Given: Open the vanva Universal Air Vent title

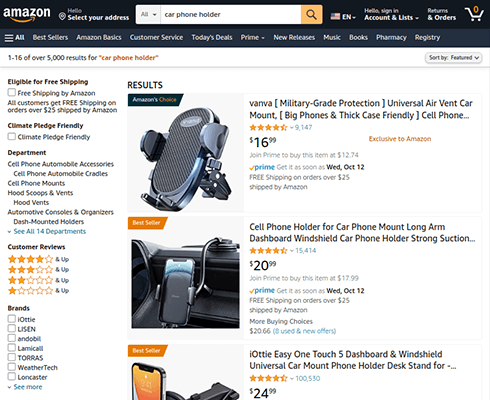Looking at the screenshot, I should click(361, 109).
